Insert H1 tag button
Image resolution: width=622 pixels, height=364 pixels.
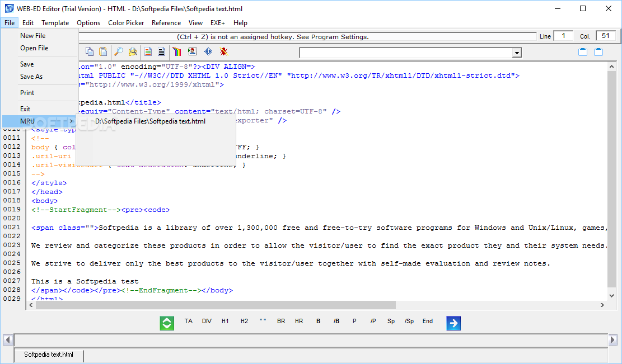(225, 321)
